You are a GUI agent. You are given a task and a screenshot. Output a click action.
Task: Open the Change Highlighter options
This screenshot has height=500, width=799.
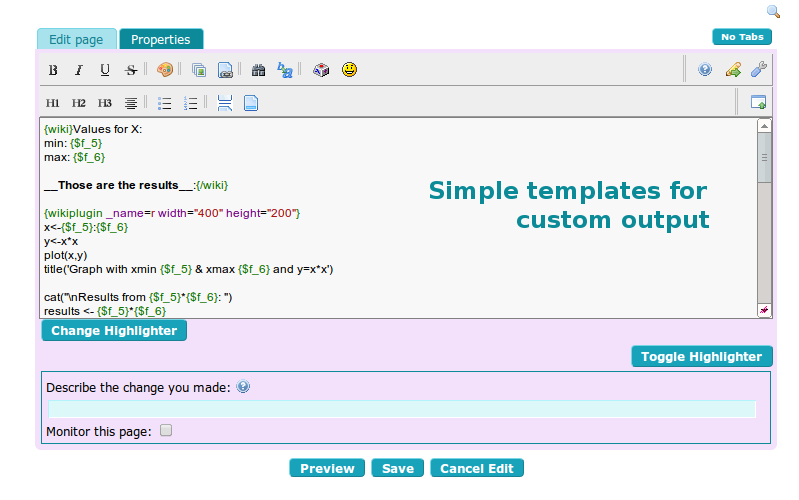[114, 331]
